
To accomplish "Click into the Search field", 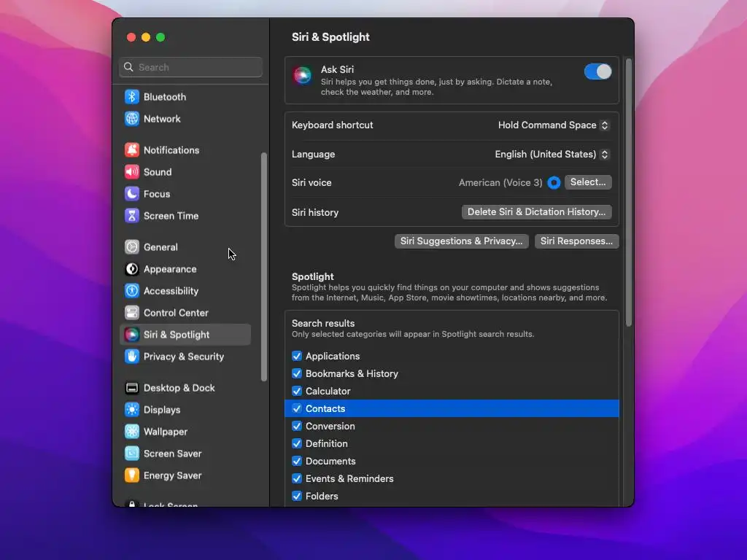I will point(190,67).
